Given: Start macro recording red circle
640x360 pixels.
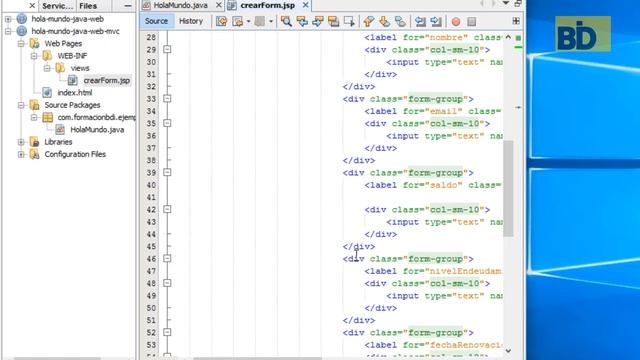Looking at the screenshot, I should pos(456,22).
